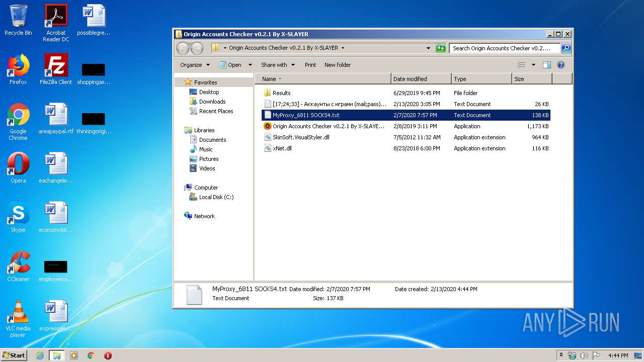This screenshot has height=362, width=644.
Task: Expand address bar history dropdown
Action: [429, 48]
